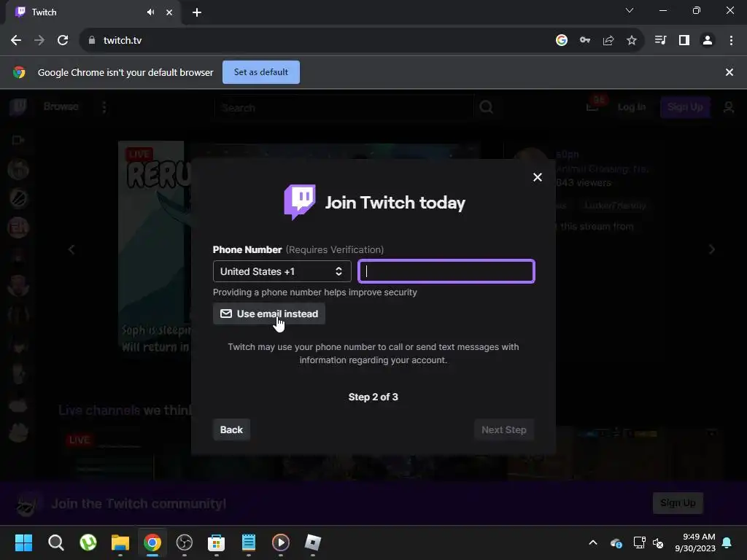This screenshot has height=560, width=747.
Task: Click the Twitch home logo in header
Action: click(x=18, y=106)
